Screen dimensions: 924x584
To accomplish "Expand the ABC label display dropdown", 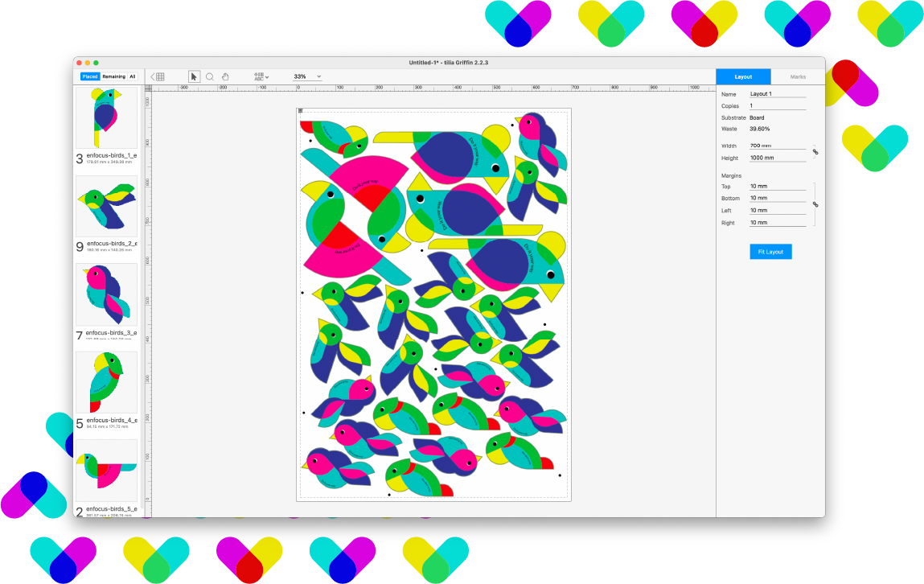I will pyautogui.click(x=261, y=76).
